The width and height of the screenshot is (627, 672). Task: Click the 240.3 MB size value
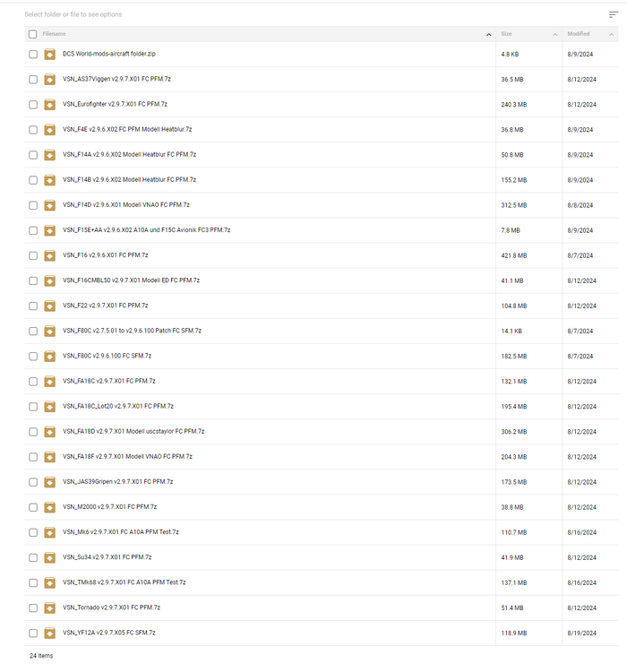[514, 105]
